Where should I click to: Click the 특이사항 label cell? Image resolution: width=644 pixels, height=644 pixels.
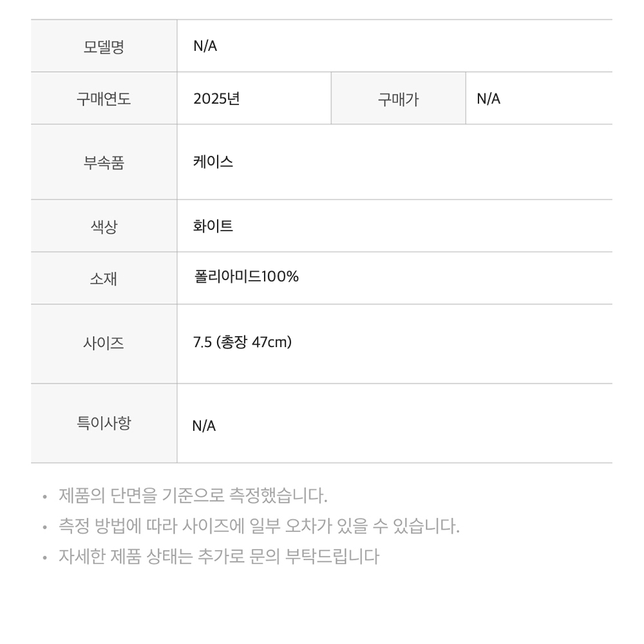tap(104, 423)
